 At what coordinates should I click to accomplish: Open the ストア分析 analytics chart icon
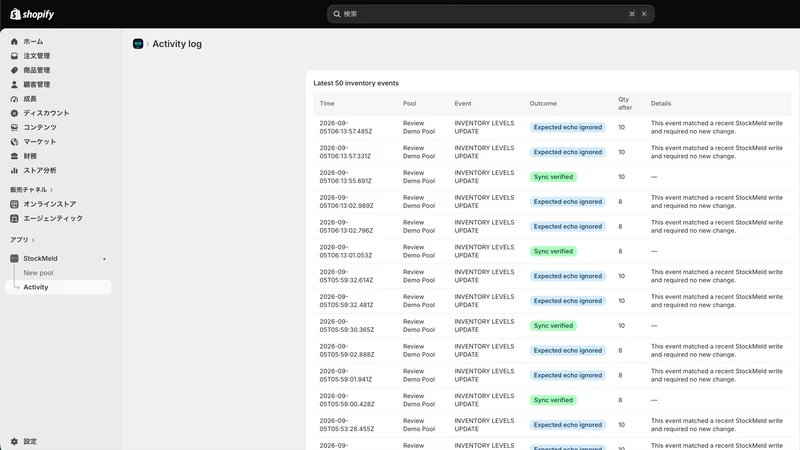coord(14,170)
